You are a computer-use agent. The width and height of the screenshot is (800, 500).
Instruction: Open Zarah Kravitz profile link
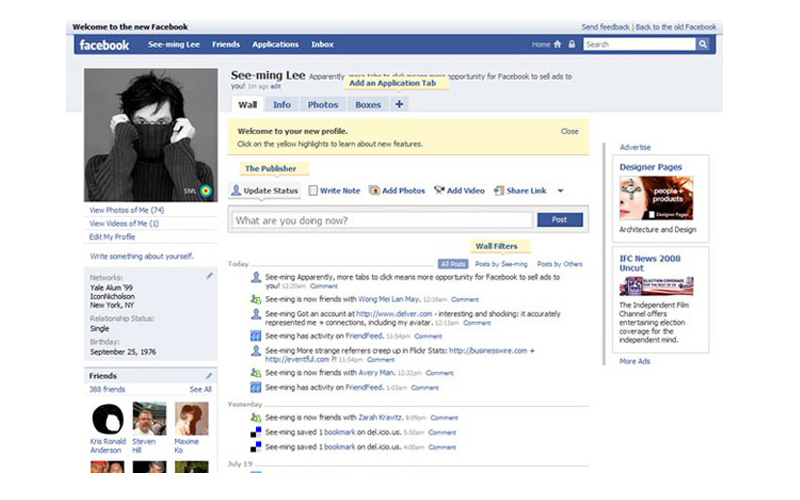(381, 417)
